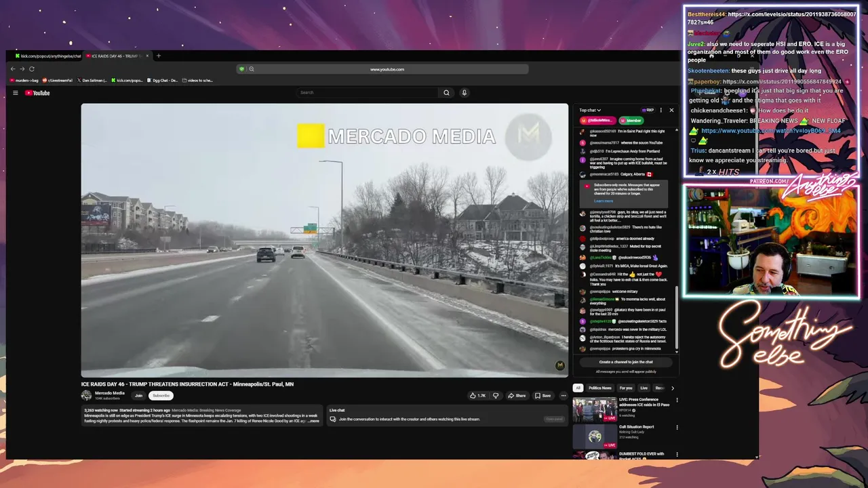Open the videos to sche... bookmark folder
This screenshot has width=868, height=488.
[198, 80]
